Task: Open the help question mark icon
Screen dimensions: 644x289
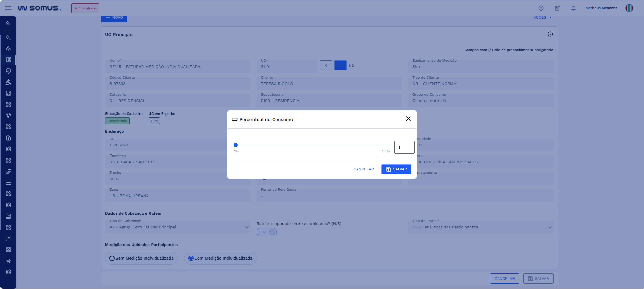Action: [x=541, y=8]
